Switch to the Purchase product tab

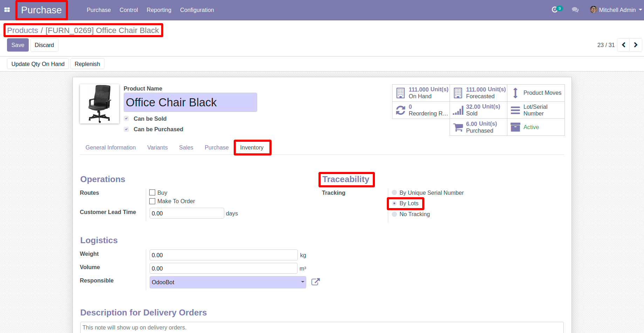(217, 148)
